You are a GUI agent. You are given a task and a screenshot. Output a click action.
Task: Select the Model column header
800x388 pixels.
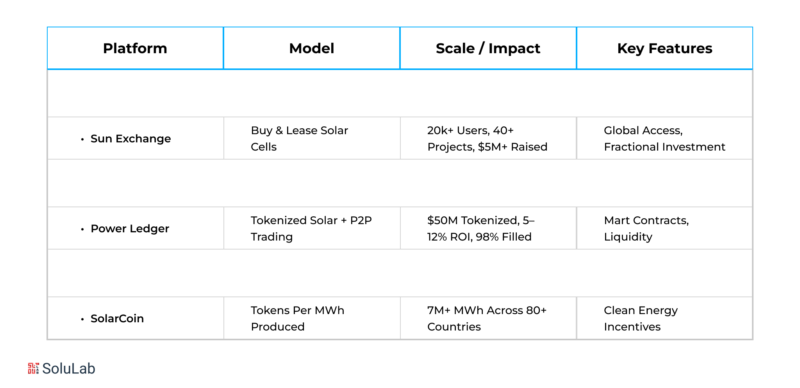pyautogui.click(x=312, y=48)
